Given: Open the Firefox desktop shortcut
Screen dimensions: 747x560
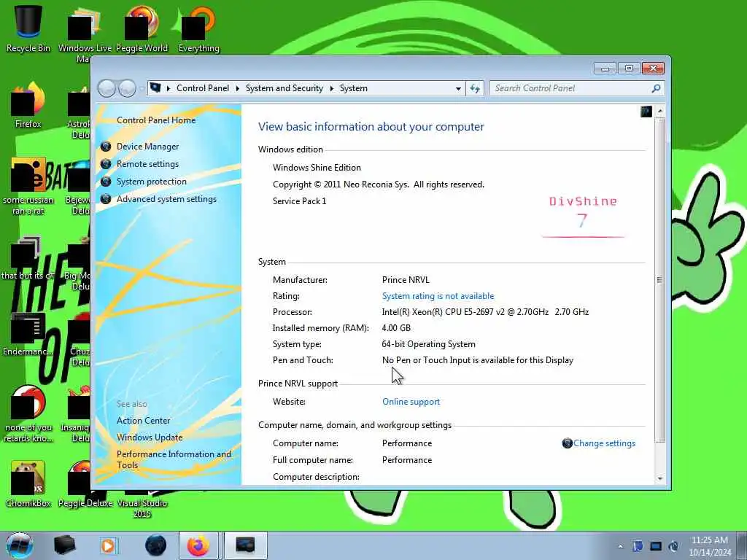Looking at the screenshot, I should pos(28,106).
